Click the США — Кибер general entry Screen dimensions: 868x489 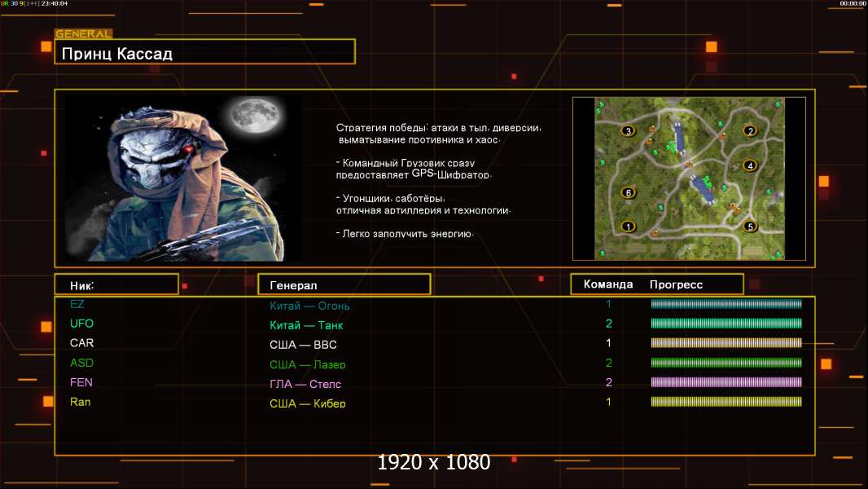pyautogui.click(x=307, y=403)
